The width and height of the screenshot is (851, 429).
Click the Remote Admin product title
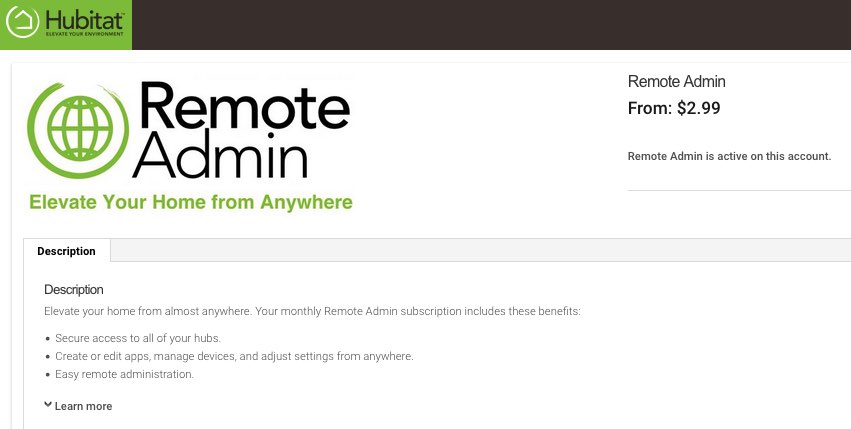point(676,81)
